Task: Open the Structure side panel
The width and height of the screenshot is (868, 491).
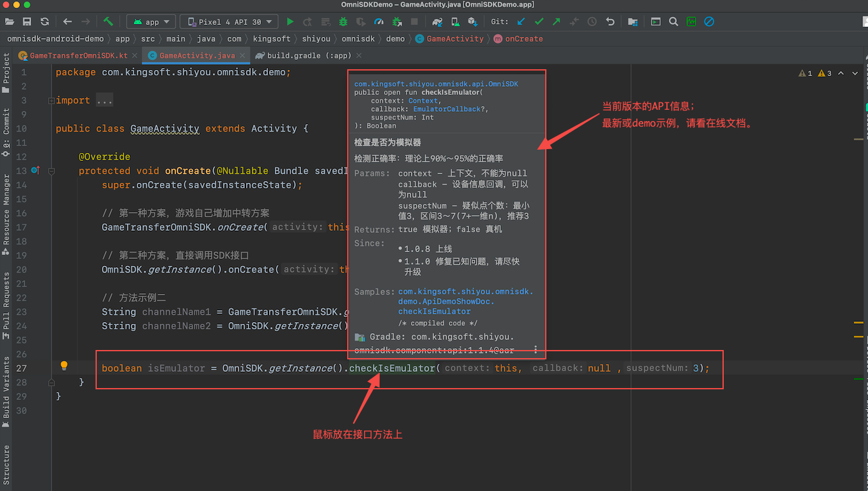Action: click(x=6, y=465)
